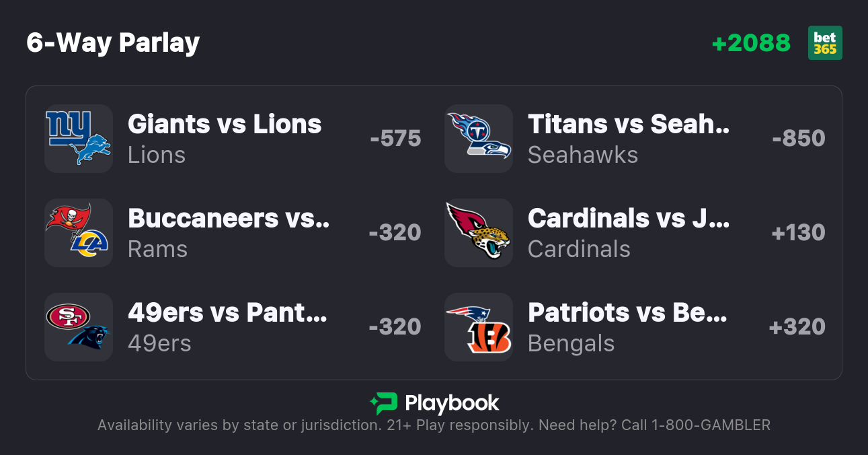The width and height of the screenshot is (868, 455).
Task: Click the bet365 sportsbook logo
Action: click(825, 43)
